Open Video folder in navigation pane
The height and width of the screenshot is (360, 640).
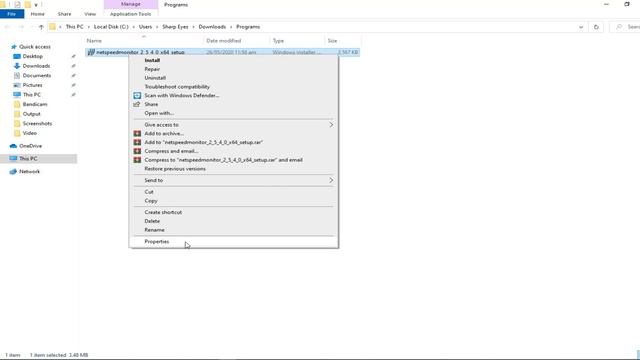pos(29,133)
